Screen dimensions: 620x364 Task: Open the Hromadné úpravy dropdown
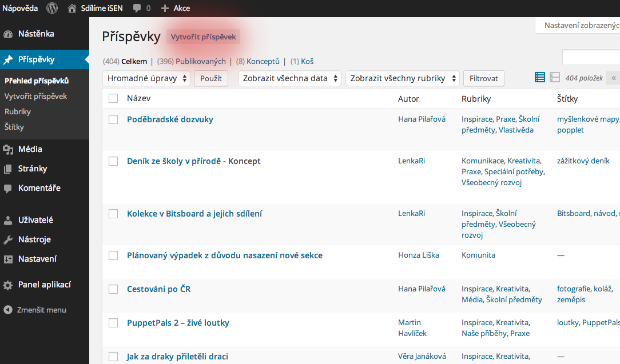[x=146, y=78]
